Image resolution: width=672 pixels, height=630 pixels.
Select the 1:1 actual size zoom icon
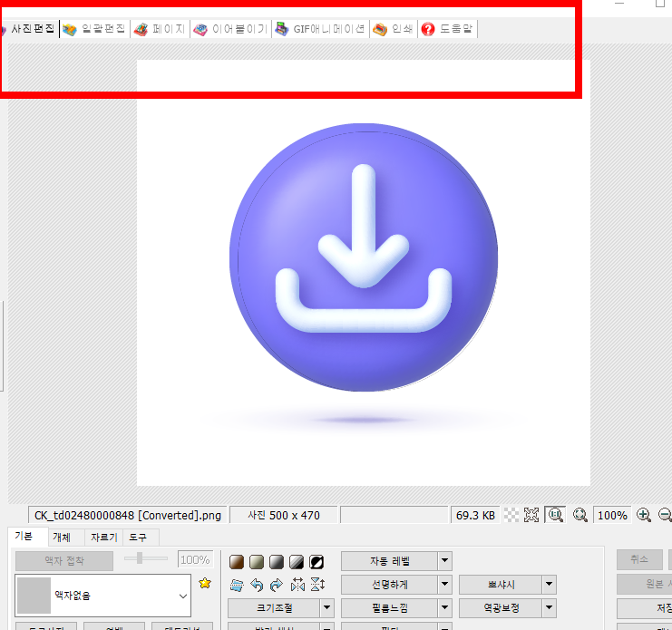(x=555, y=515)
